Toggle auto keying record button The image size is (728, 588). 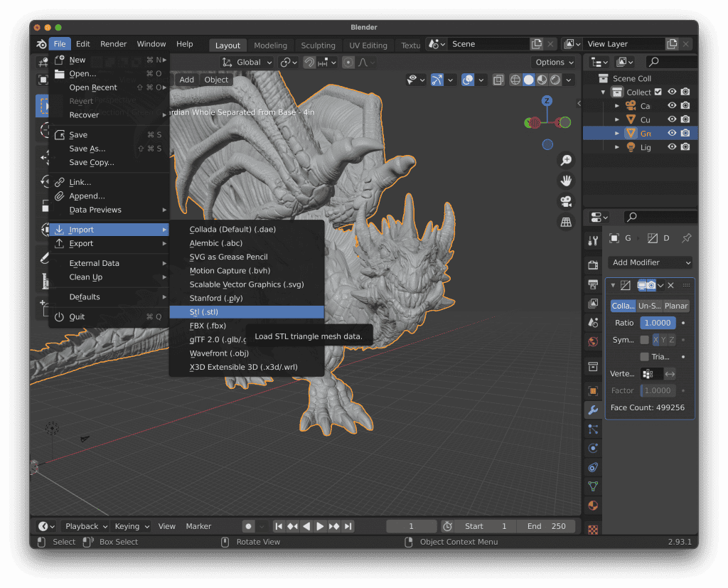[248, 526]
